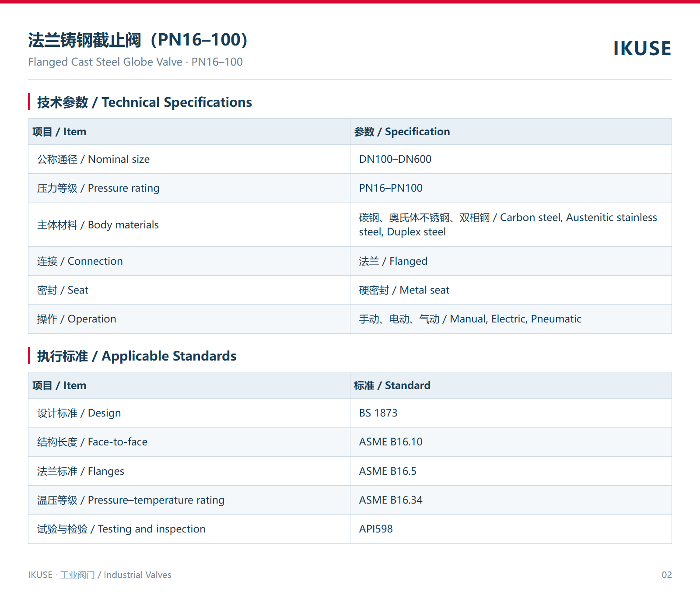Click the Technical Specifications section heading

pos(144,102)
